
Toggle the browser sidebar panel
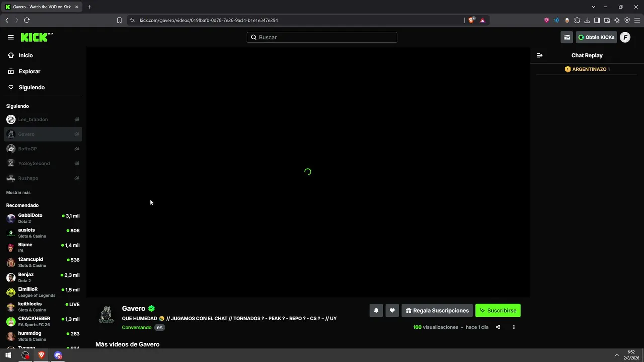(x=597, y=20)
